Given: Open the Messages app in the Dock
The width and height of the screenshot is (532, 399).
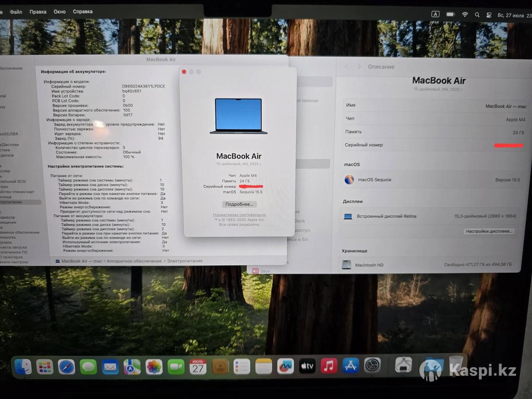Looking at the screenshot, I should tap(88, 367).
